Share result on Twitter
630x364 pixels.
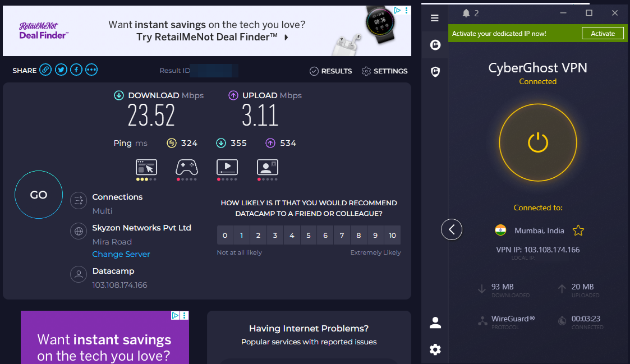61,70
